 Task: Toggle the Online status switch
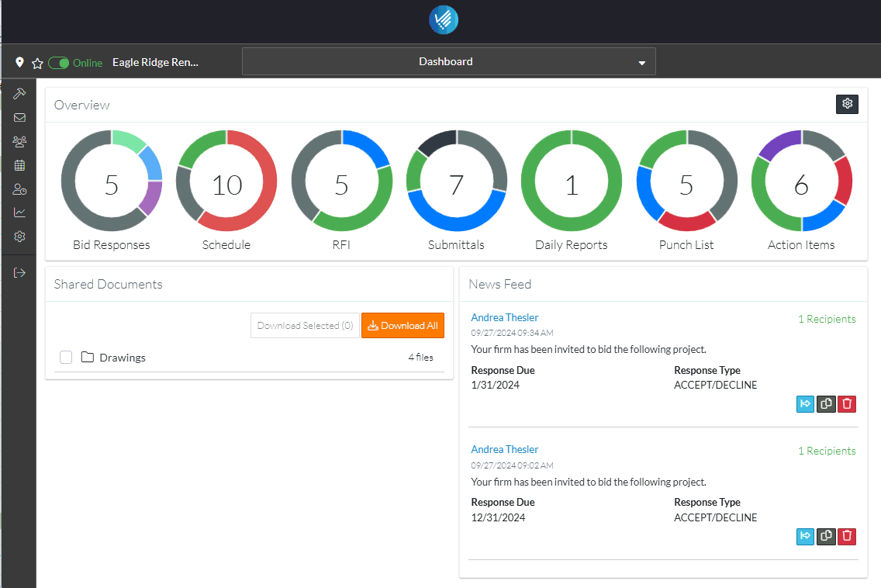(x=59, y=63)
